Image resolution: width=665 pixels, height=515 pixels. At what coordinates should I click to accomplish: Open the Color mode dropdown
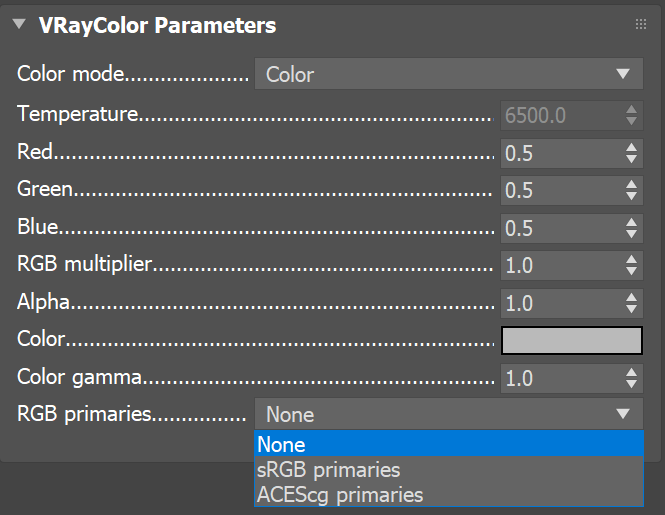click(449, 74)
